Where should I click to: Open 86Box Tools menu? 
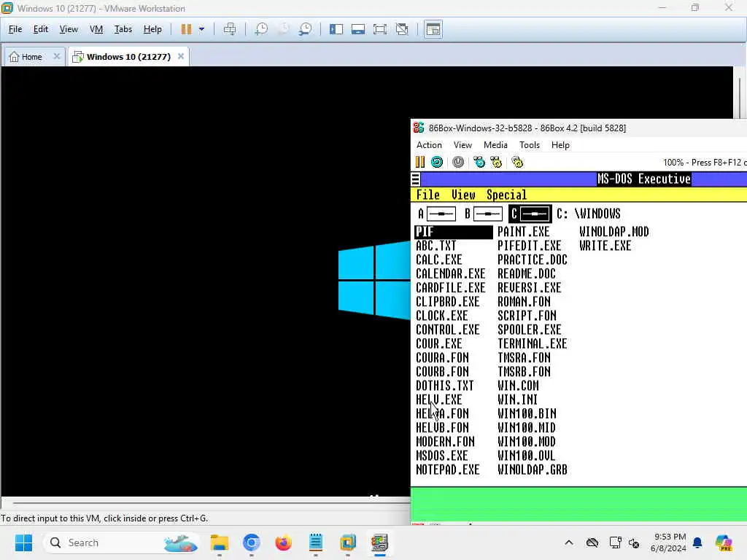click(530, 145)
